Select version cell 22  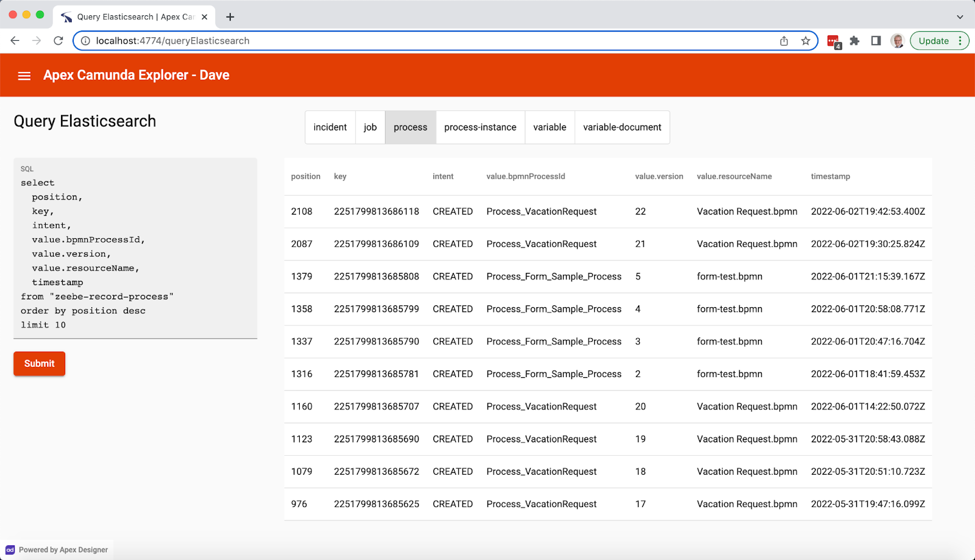tap(640, 211)
